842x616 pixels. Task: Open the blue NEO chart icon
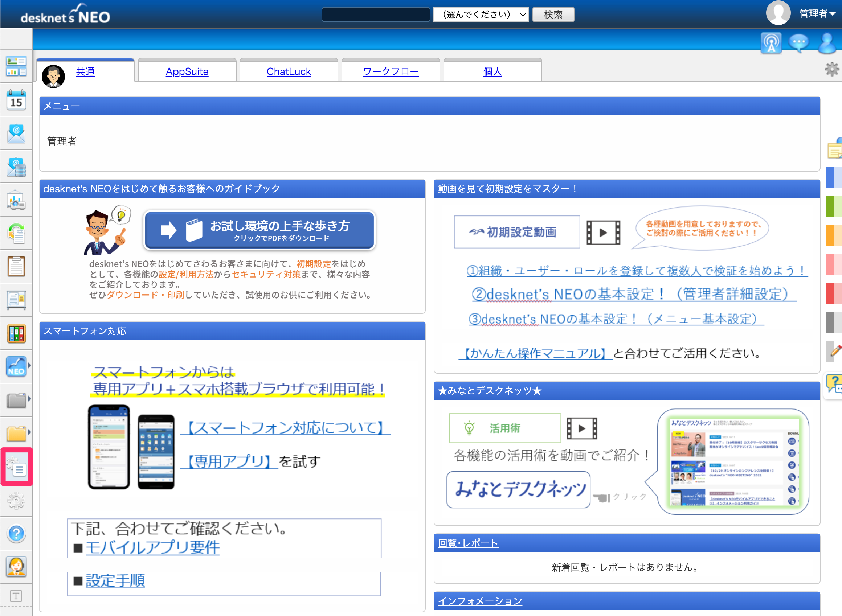16,366
